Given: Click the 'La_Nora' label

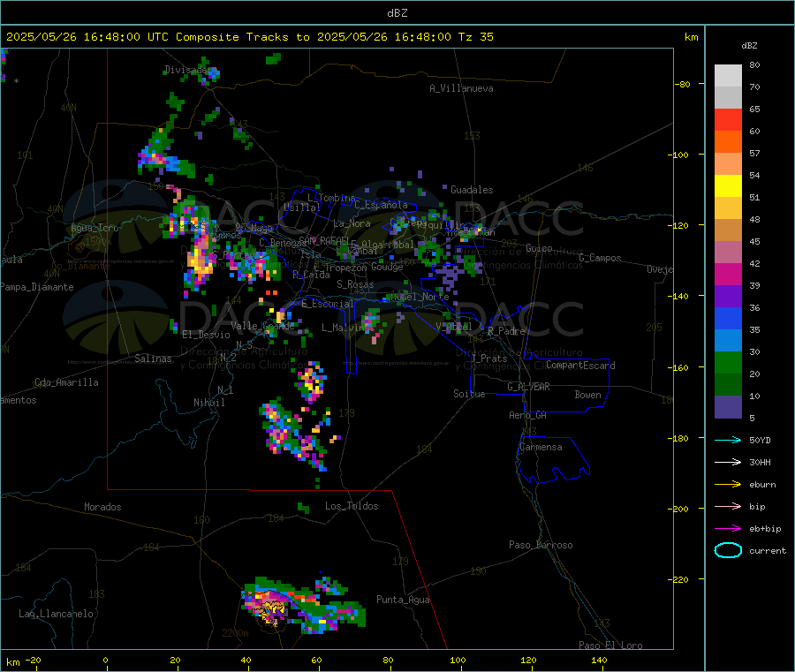Looking at the screenshot, I should pyautogui.click(x=352, y=223).
